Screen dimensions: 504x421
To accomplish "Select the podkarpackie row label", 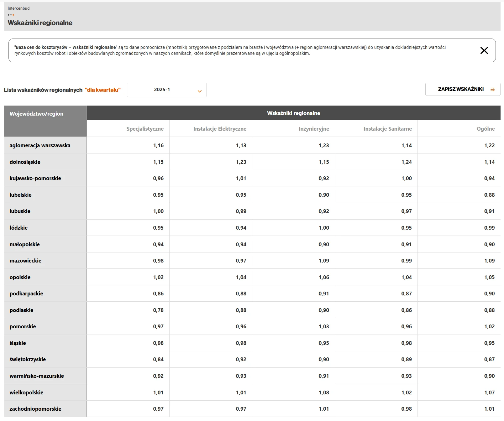I will pyautogui.click(x=26, y=294).
